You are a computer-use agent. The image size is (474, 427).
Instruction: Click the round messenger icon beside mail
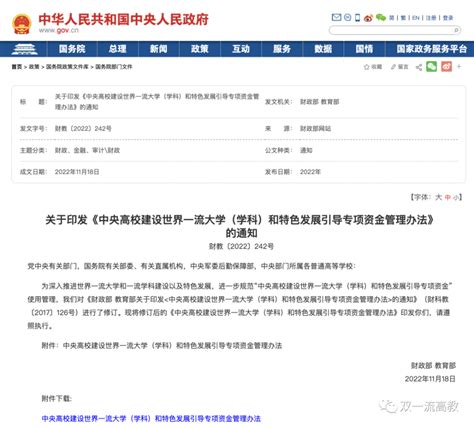tap(347, 17)
